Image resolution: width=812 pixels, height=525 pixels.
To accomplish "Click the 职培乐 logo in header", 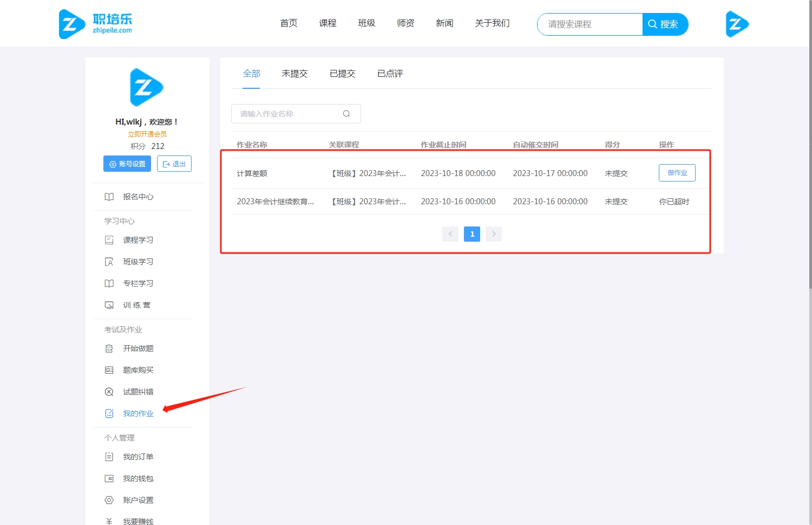I will click(95, 24).
